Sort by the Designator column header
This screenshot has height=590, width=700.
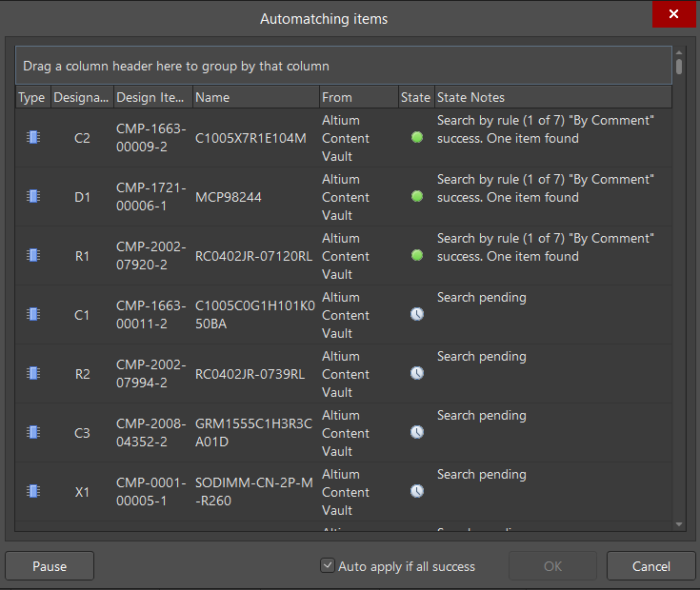click(82, 97)
